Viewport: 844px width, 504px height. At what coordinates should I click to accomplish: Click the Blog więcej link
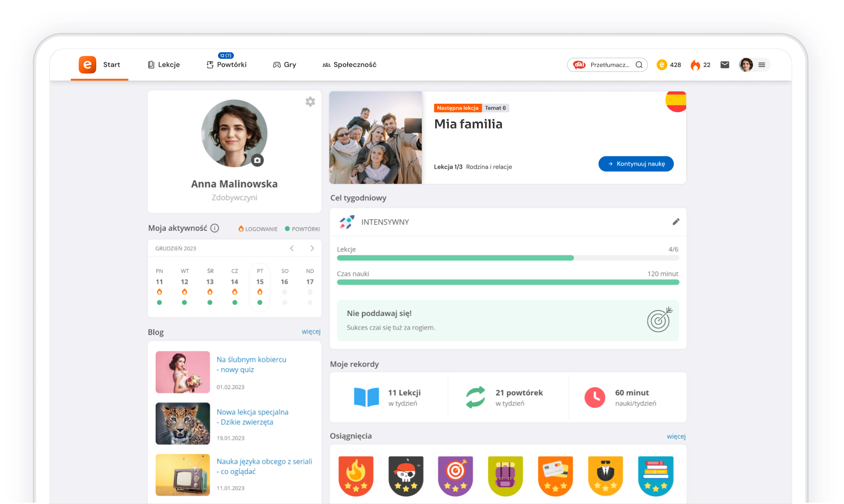coord(311,331)
